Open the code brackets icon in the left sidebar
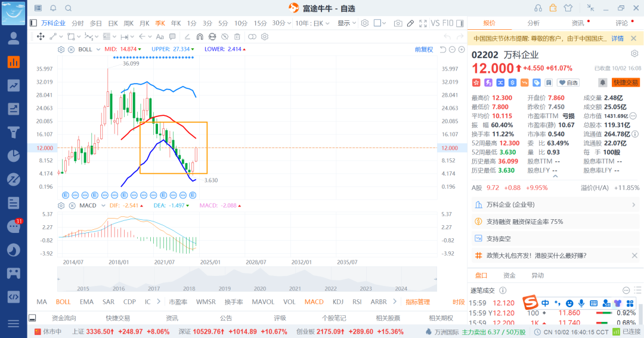The width and height of the screenshot is (644, 338). click(x=14, y=296)
